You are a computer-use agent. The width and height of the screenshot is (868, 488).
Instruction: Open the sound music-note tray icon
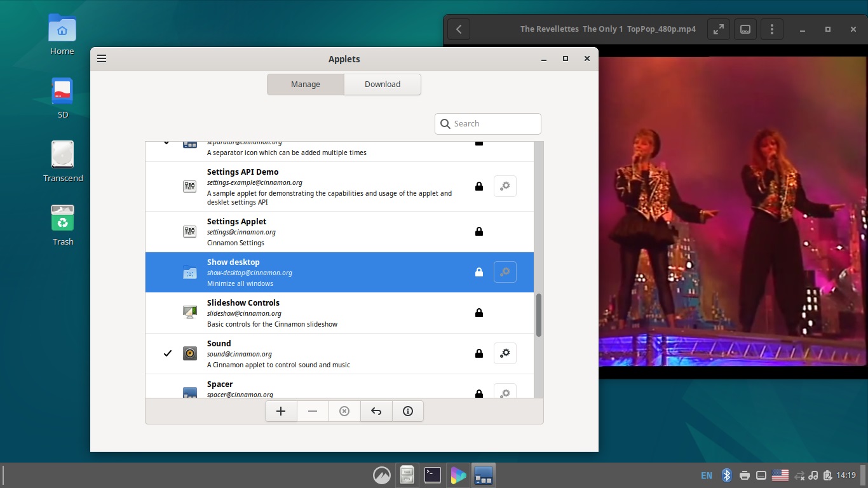pos(813,475)
